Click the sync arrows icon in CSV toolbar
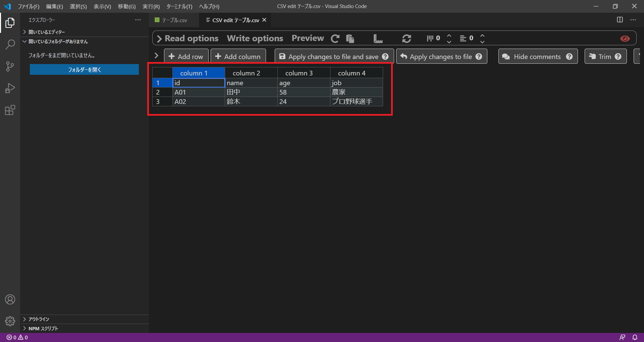The width and height of the screenshot is (644, 342). (x=407, y=39)
